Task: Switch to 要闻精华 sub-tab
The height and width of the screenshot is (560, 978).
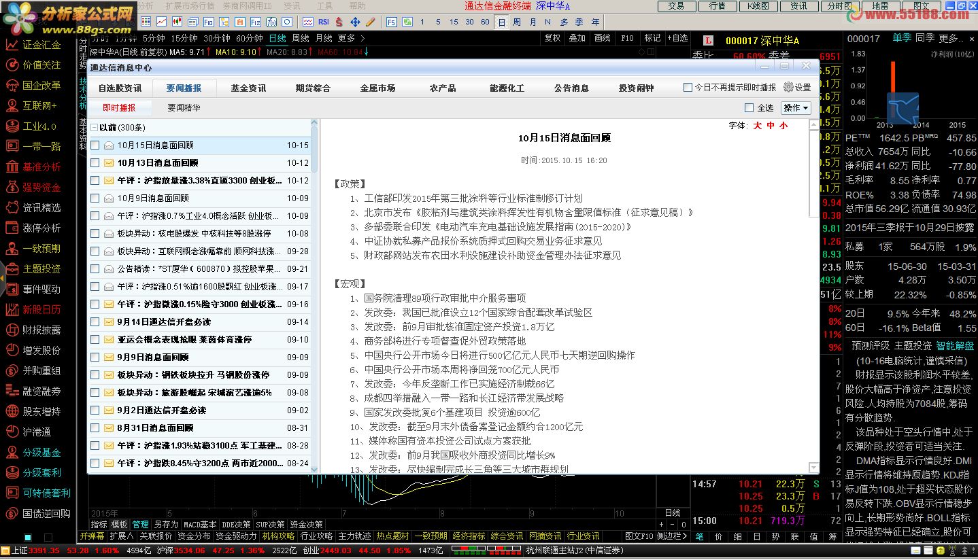Action: pos(184,108)
